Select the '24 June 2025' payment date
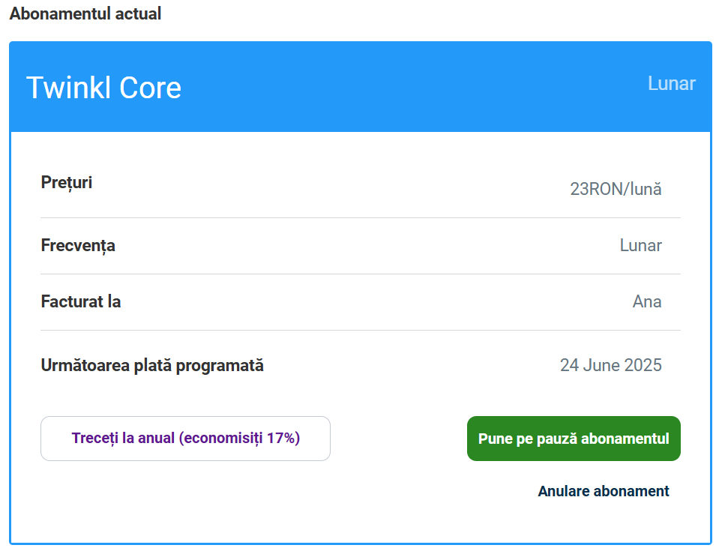728x560 pixels. [x=610, y=365]
